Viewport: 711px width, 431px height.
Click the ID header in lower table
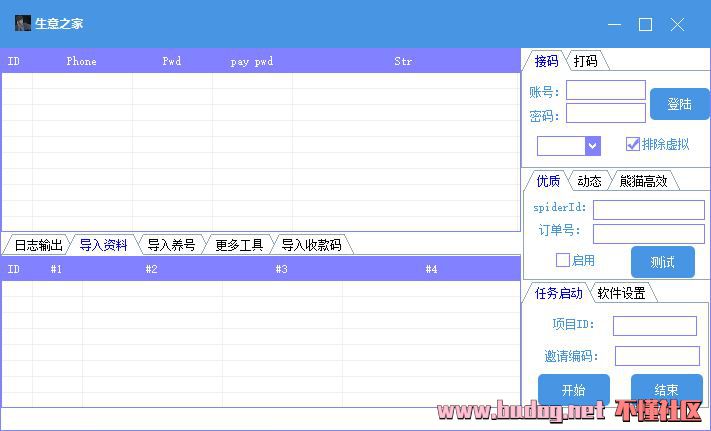coord(14,269)
